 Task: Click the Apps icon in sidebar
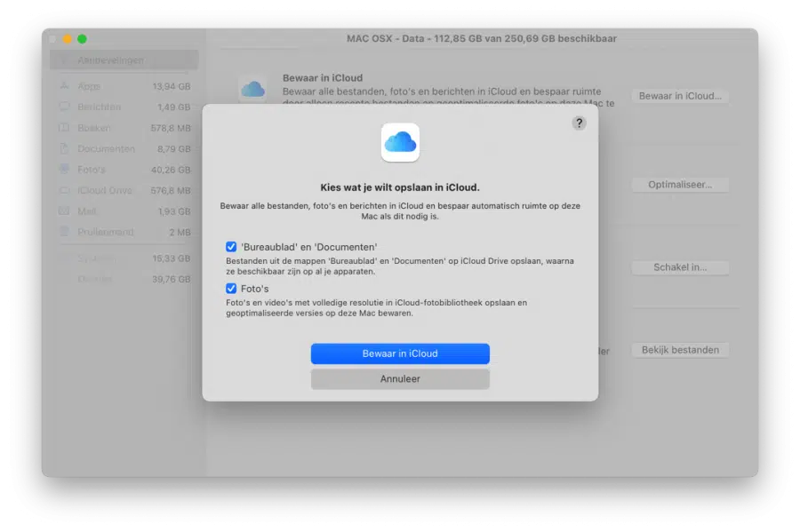pyautogui.click(x=64, y=85)
